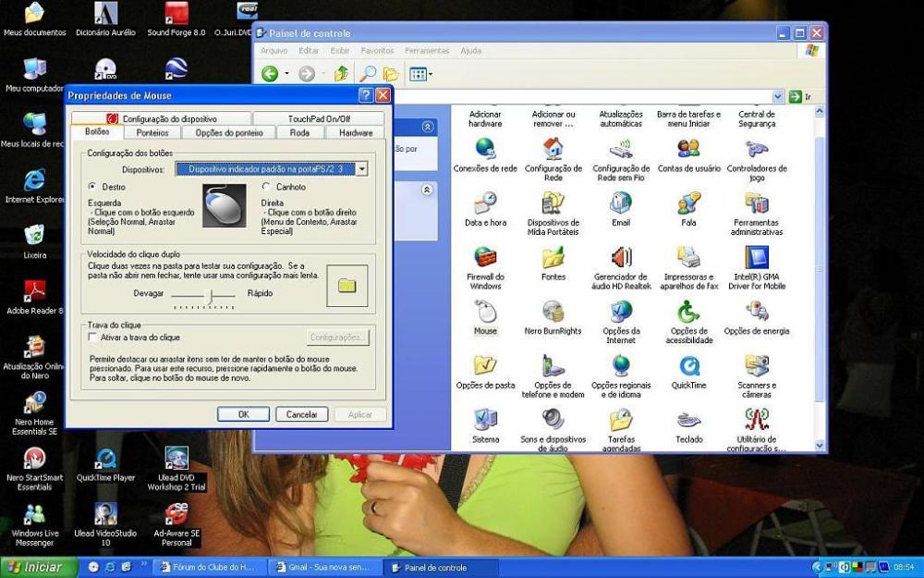Collapse the top sidebar panel chevron
924x578 pixels.
427,128
